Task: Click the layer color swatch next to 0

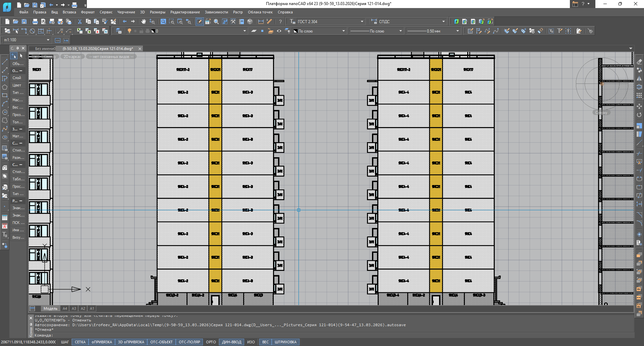Action: click(153, 31)
